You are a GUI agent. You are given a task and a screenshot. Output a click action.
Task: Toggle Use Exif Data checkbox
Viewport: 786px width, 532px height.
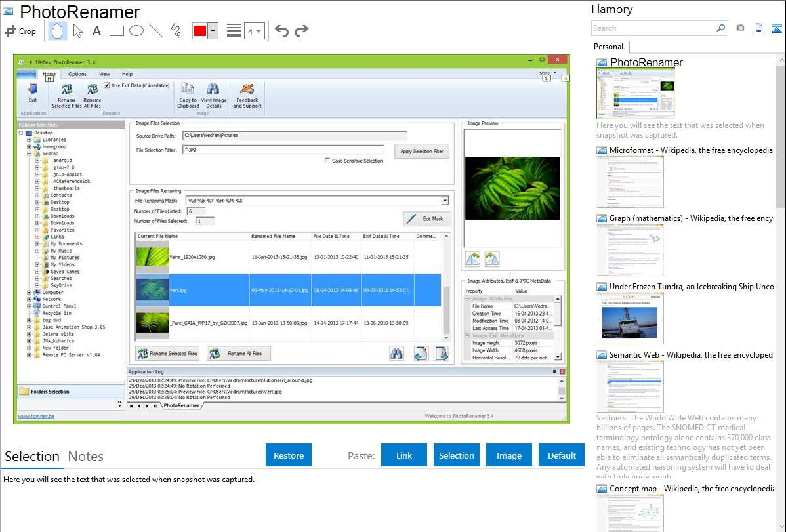click(x=107, y=85)
